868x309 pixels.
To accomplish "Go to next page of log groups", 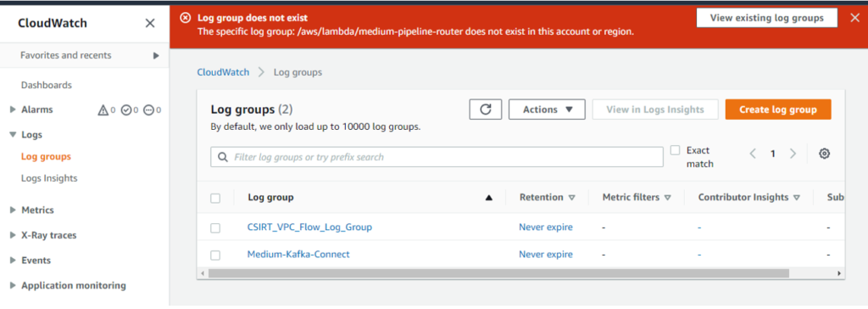I will point(793,154).
